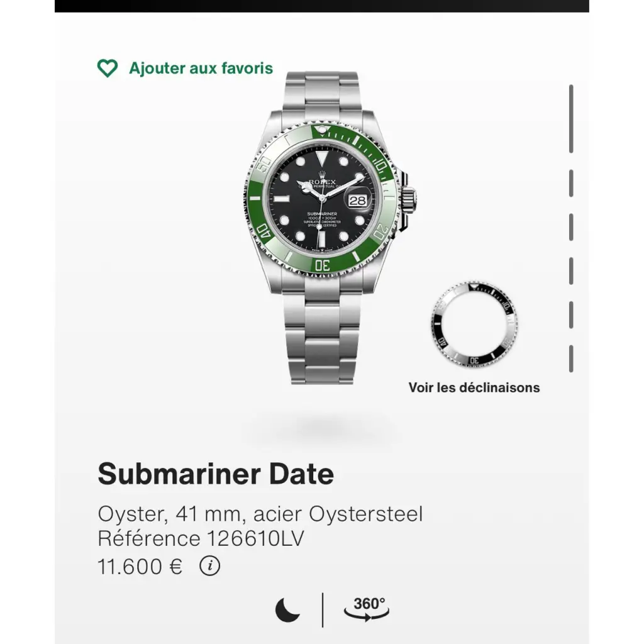Toggle night mode with the moon icon
The height and width of the screenshot is (644, 644).
coord(288,609)
